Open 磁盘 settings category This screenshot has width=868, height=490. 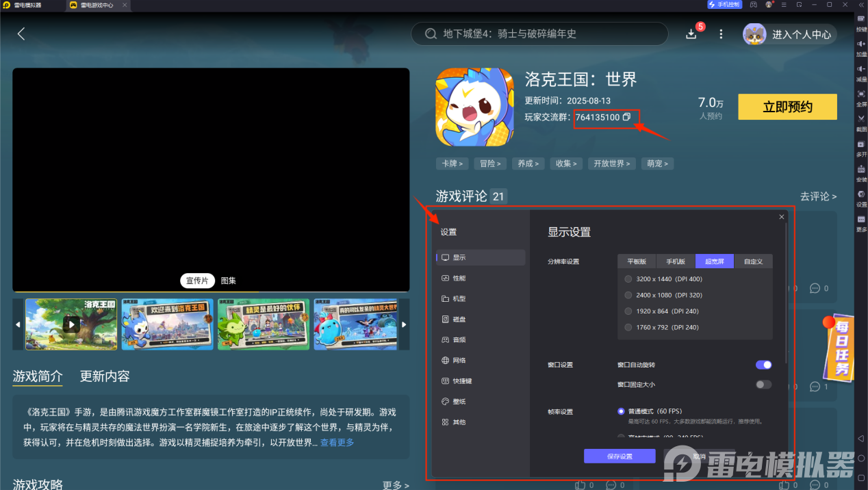[481, 319]
